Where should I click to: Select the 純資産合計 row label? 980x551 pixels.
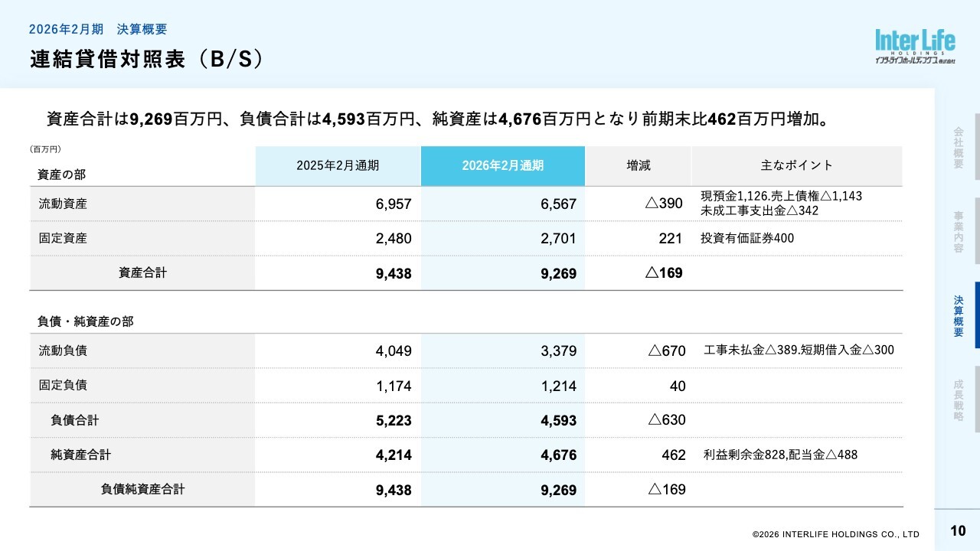80,455
